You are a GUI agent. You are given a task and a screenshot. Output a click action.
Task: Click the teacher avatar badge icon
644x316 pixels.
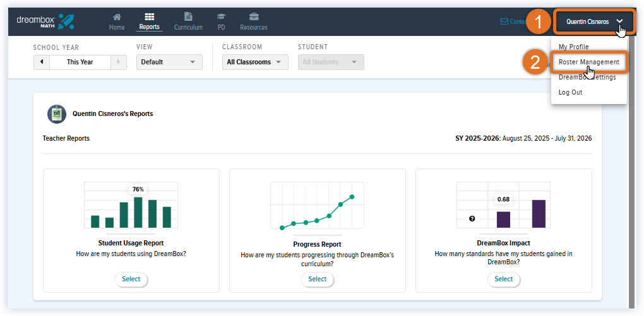(57, 114)
